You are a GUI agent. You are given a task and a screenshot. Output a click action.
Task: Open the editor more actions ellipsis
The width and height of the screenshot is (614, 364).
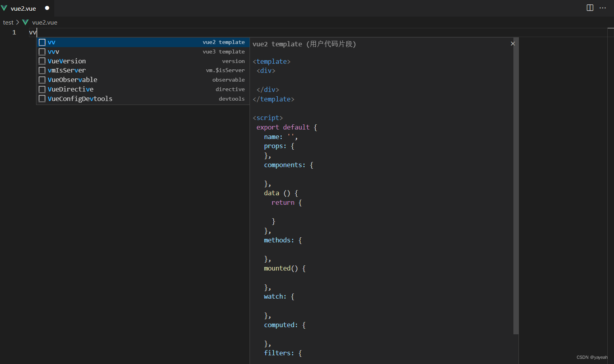[x=603, y=8]
